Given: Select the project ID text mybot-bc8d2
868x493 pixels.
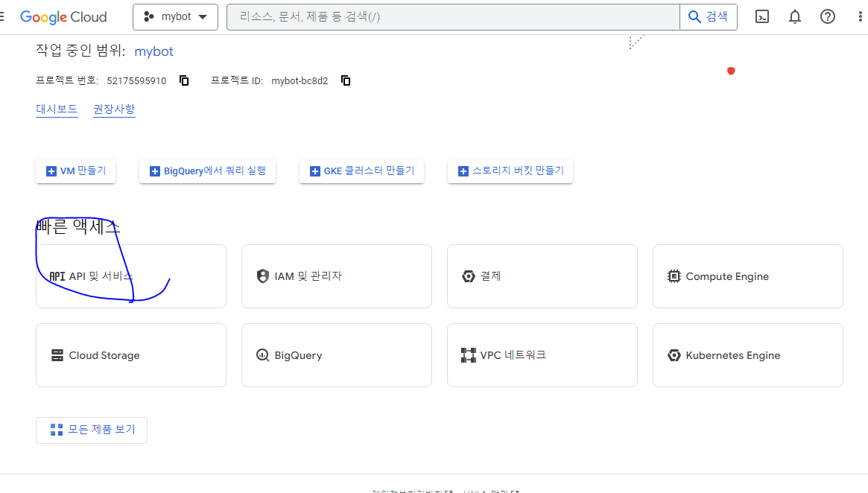Looking at the screenshot, I should (x=300, y=80).
